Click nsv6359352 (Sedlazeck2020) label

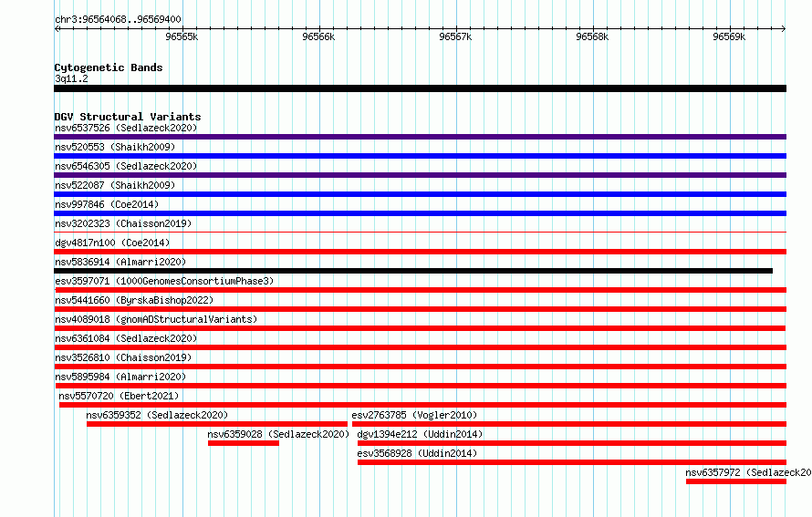[157, 415]
